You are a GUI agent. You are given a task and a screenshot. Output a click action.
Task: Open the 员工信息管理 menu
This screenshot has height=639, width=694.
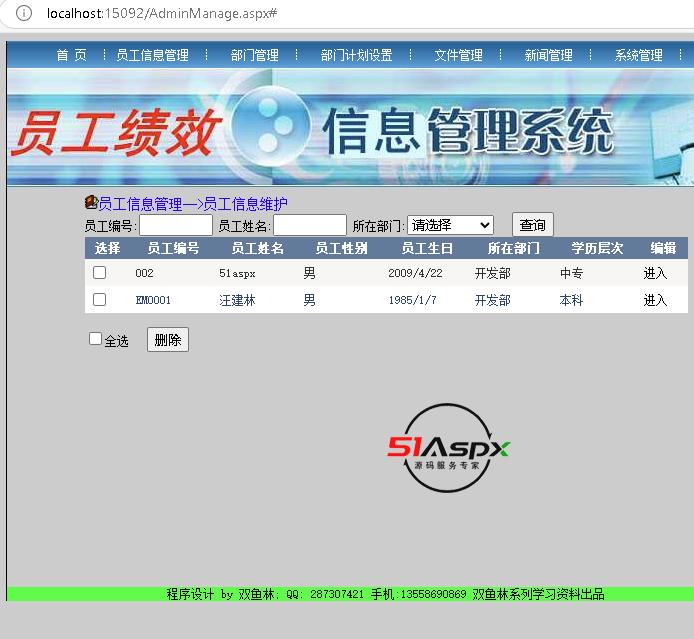(152, 56)
